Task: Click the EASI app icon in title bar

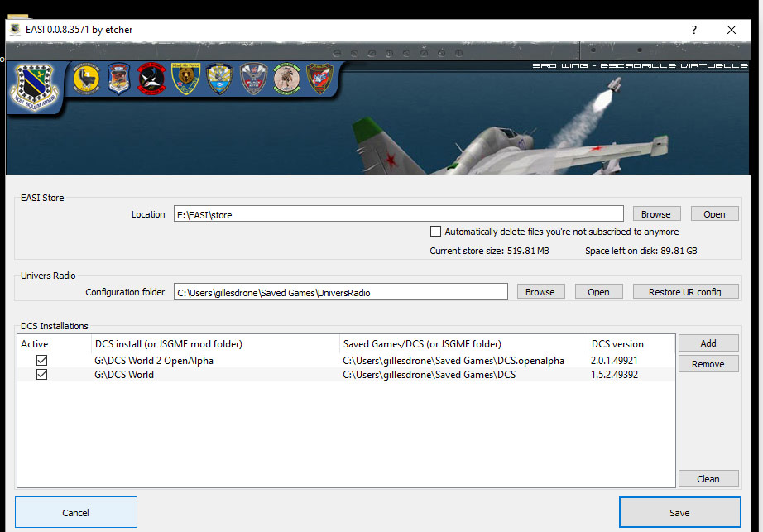Action: [15, 30]
